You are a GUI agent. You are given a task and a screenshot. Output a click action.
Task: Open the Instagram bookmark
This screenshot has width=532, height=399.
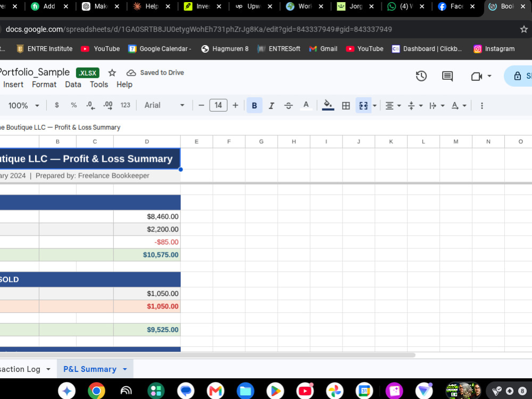[x=494, y=49]
